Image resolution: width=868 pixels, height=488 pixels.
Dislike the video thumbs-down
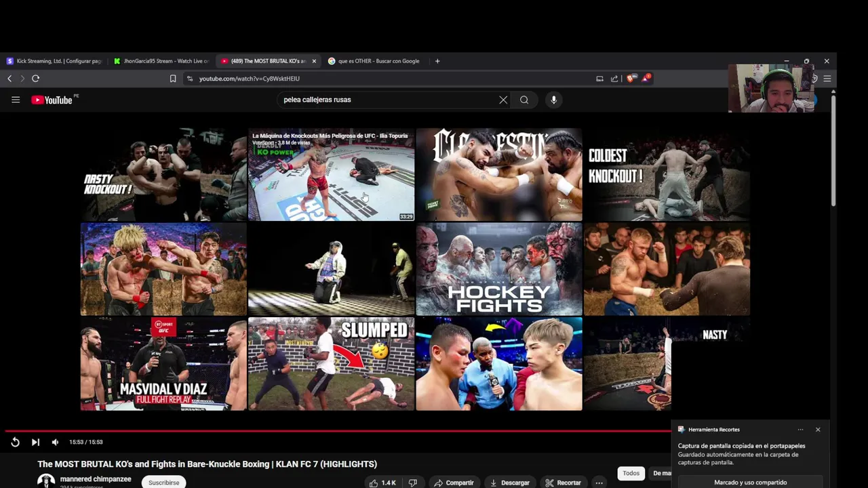coord(413,483)
